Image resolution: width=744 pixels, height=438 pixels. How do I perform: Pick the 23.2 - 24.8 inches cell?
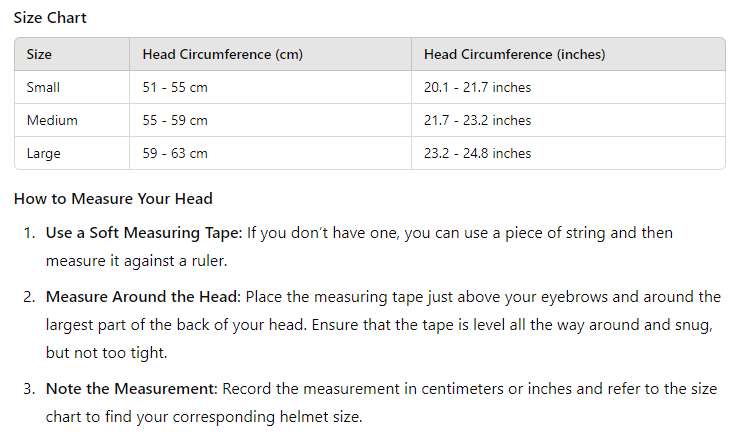pyautogui.click(x=477, y=153)
